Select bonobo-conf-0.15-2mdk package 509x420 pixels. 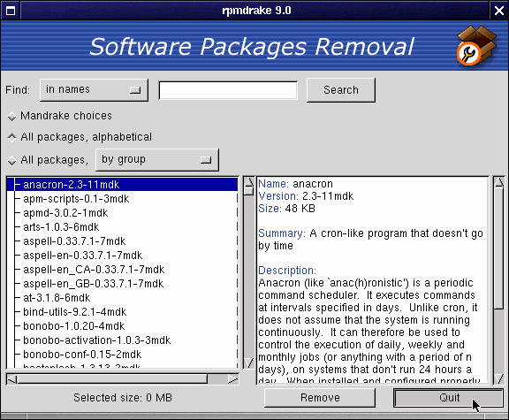click(x=122, y=354)
